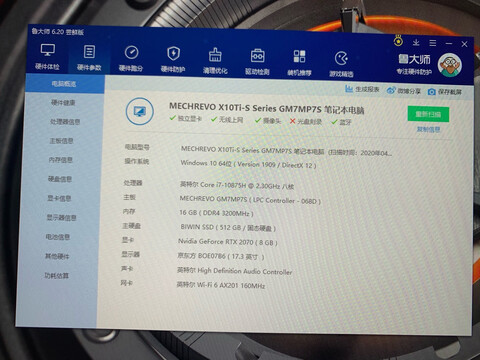Viewport: 480px width, 360px height.
Task: Select 主板信息 motherboard info in sidebar
Action: coord(61,141)
